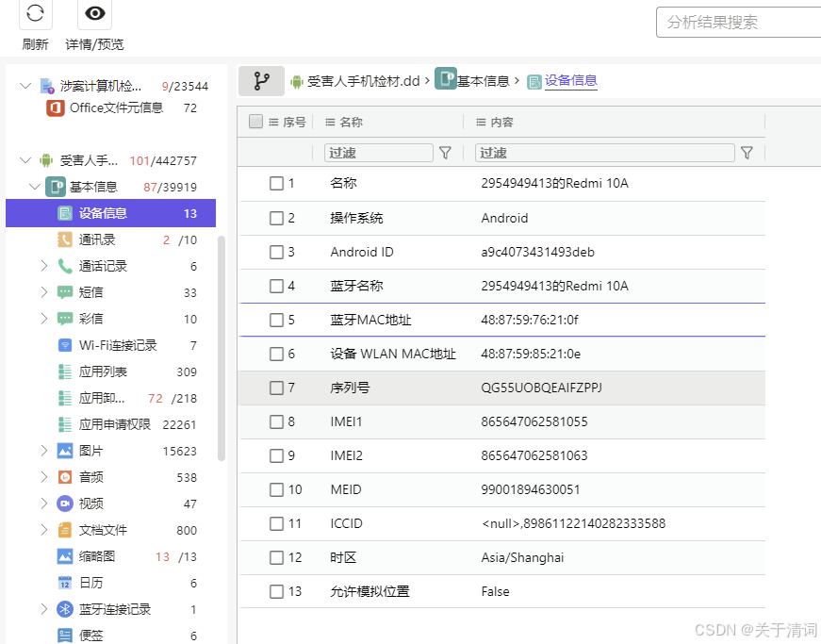This screenshot has width=821, height=644.
Task: Open 基本信息 breadcrumb
Action: pos(484,81)
